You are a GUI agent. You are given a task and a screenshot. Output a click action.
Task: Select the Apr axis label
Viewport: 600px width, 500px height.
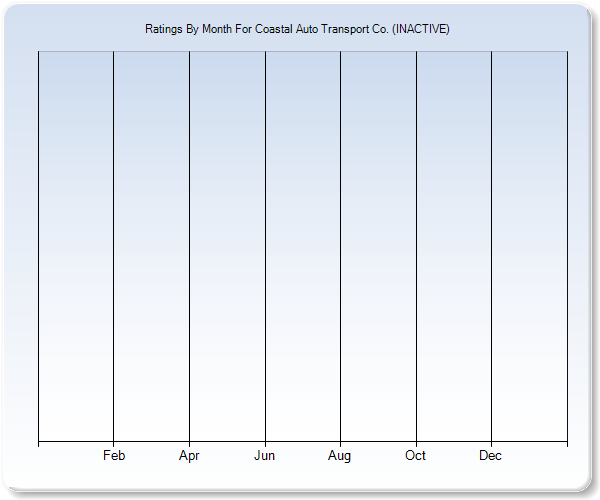[x=189, y=456]
